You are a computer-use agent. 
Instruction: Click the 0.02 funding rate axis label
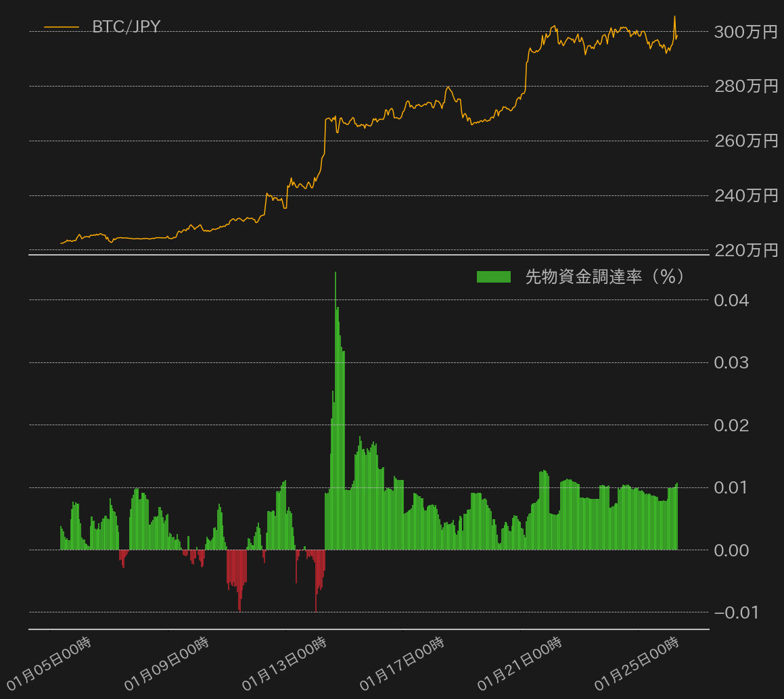coord(731,425)
